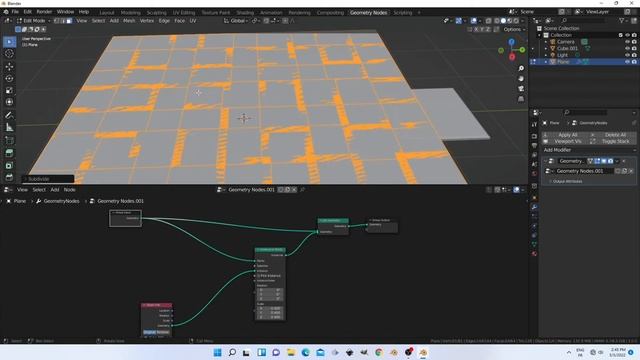Screen dimensions: 640x360
Task: Select the Move tool
Action: [x=9, y=67]
